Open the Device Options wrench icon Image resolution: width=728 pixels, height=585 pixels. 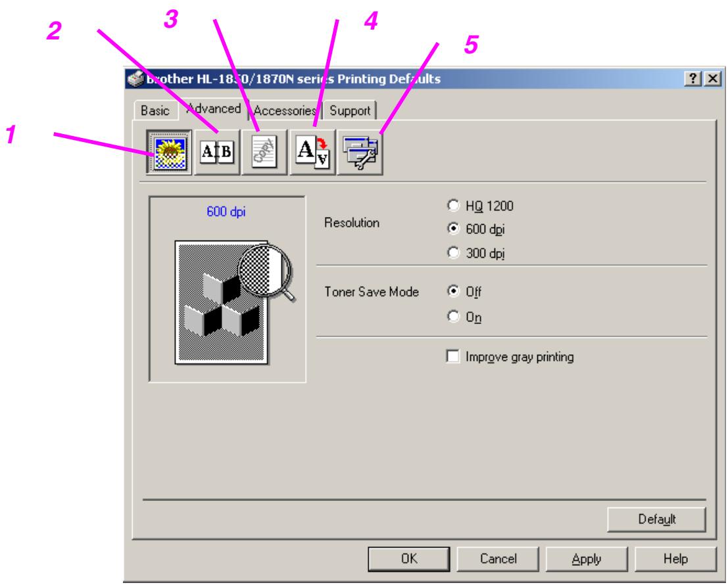click(x=360, y=152)
